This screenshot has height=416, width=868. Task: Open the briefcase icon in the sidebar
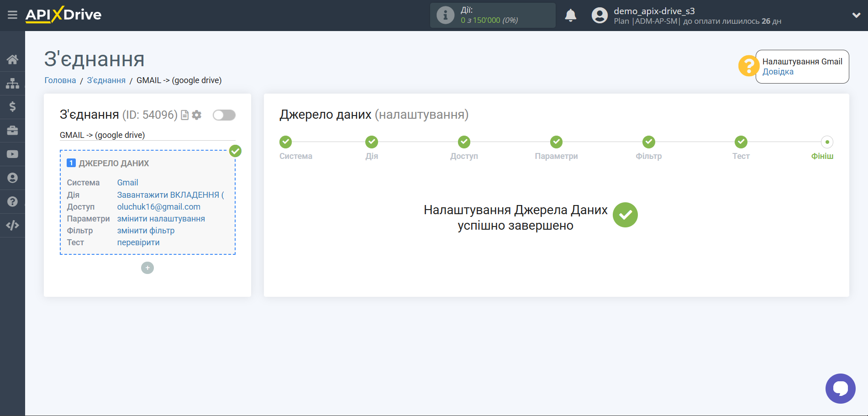12,131
